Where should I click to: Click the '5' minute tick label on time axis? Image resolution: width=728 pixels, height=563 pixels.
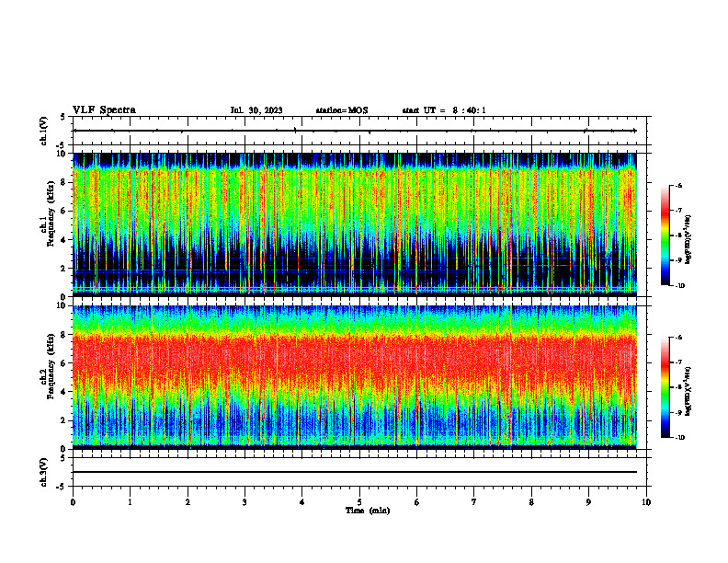(359, 502)
